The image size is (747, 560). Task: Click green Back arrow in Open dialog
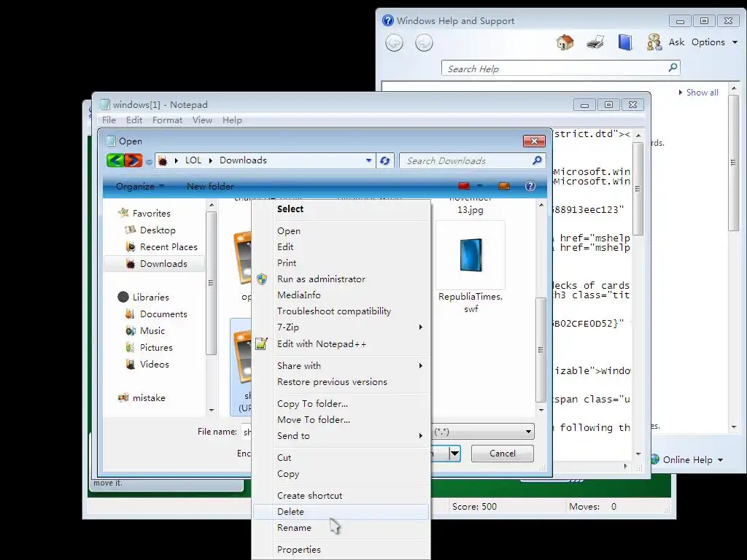(x=115, y=160)
